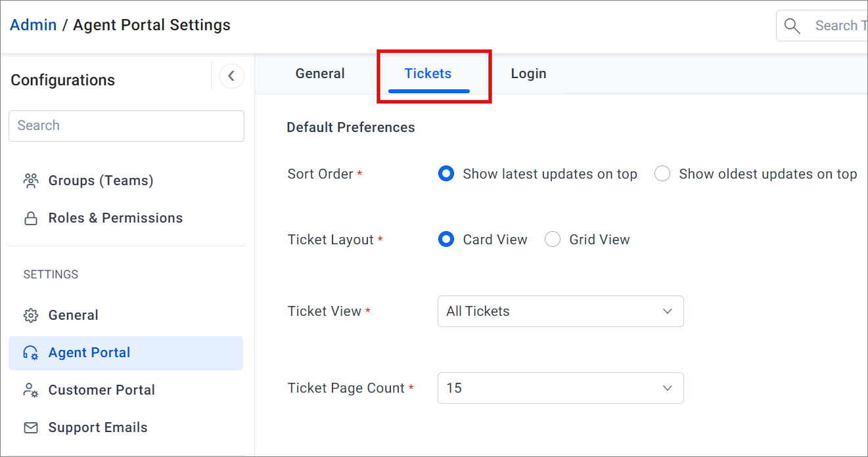Click the Agent Portal headset icon
Image resolution: width=868 pixels, height=457 pixels.
coord(31,353)
